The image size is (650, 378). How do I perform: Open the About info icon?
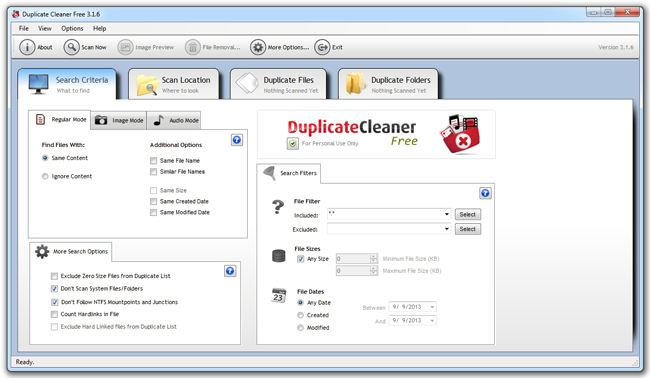27,47
